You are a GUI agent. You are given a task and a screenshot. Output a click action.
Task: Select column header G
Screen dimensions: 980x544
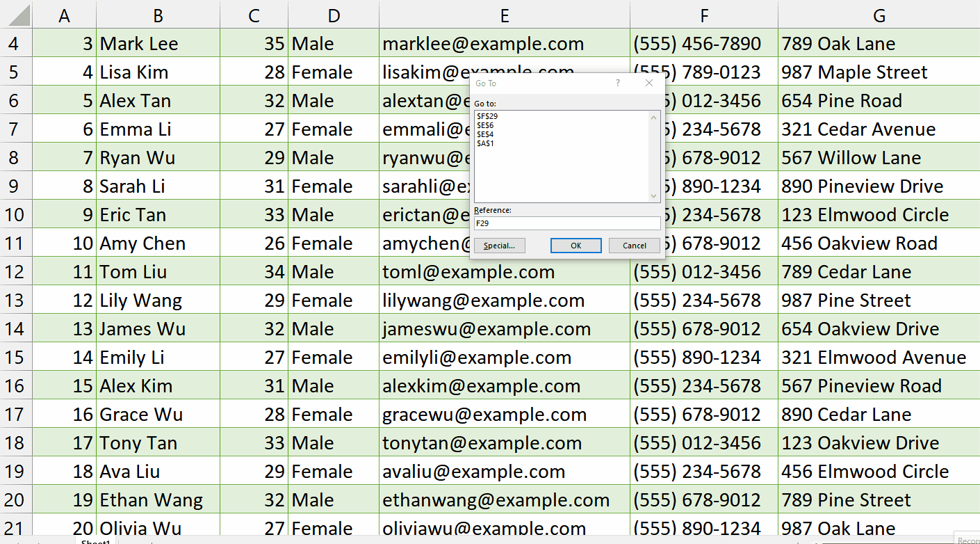879,15
